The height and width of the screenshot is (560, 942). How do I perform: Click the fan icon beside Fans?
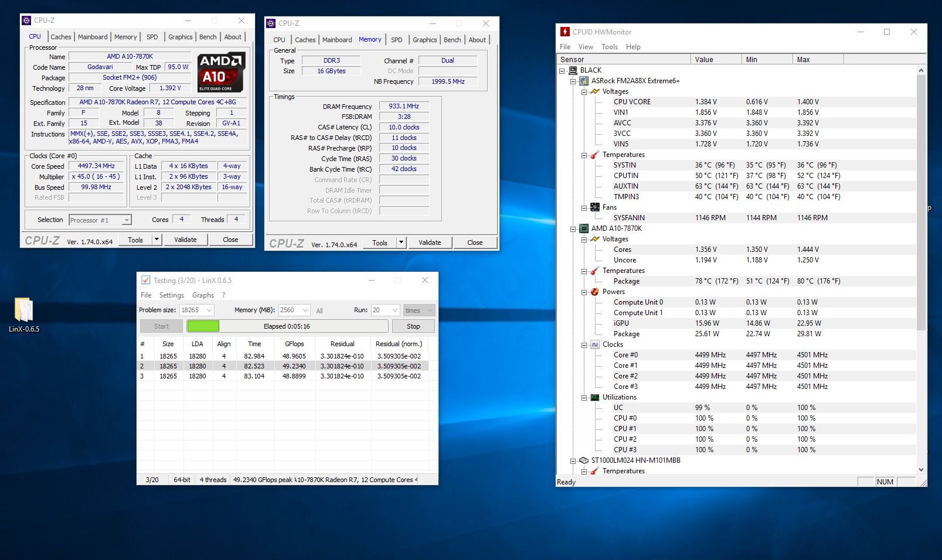[595, 207]
